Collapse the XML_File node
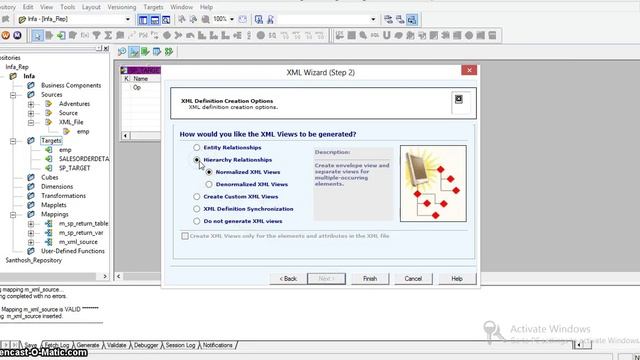The image size is (640, 360). 31,122
